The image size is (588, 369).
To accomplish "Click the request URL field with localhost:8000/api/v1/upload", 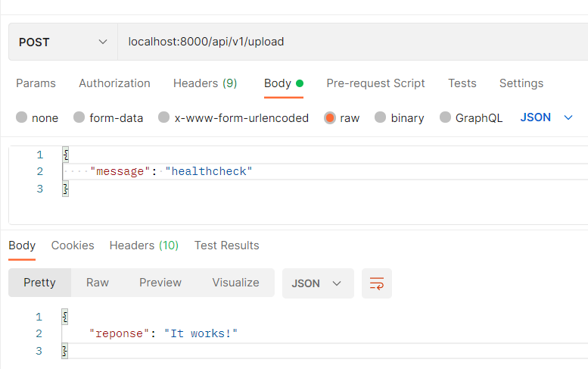I will coord(353,42).
